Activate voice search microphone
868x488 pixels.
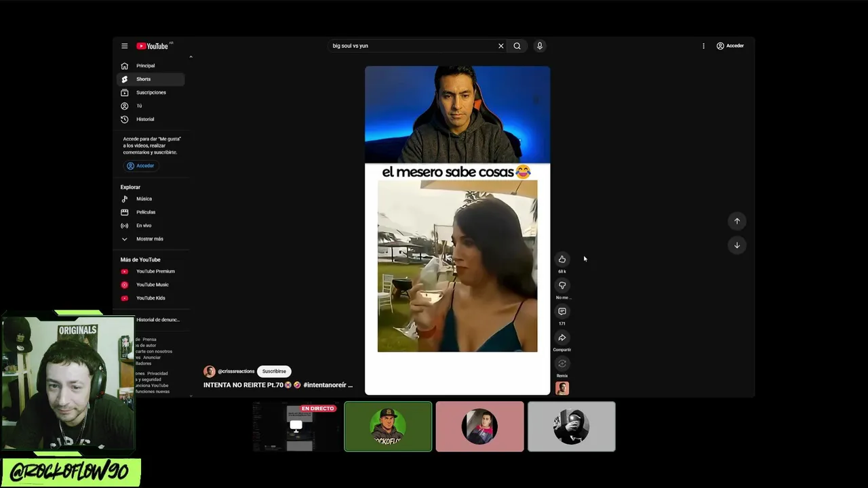coord(540,46)
